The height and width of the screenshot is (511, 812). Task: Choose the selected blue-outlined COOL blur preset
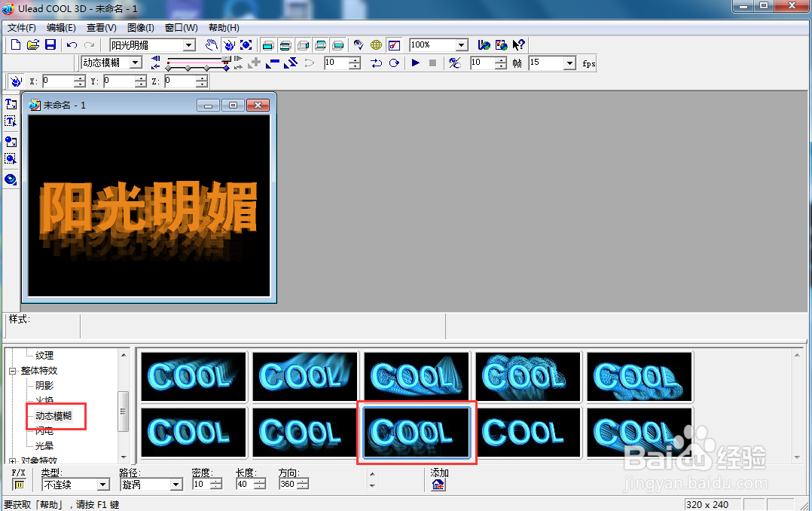417,433
